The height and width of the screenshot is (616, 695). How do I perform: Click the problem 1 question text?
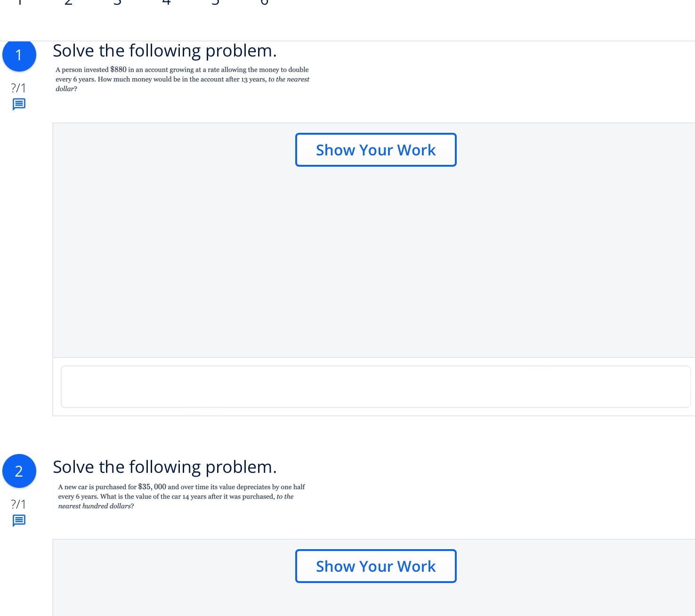[x=182, y=79]
